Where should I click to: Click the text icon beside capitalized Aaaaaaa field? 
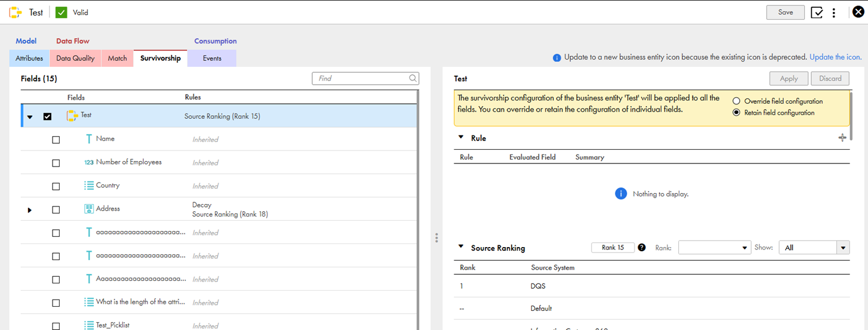pyautogui.click(x=89, y=279)
